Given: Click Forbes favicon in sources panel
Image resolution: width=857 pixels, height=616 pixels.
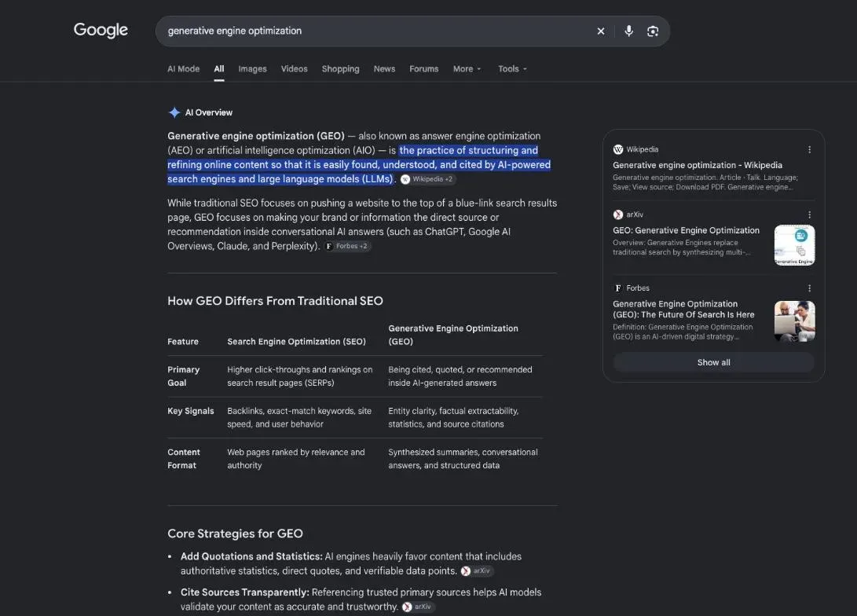Looking at the screenshot, I should (618, 288).
